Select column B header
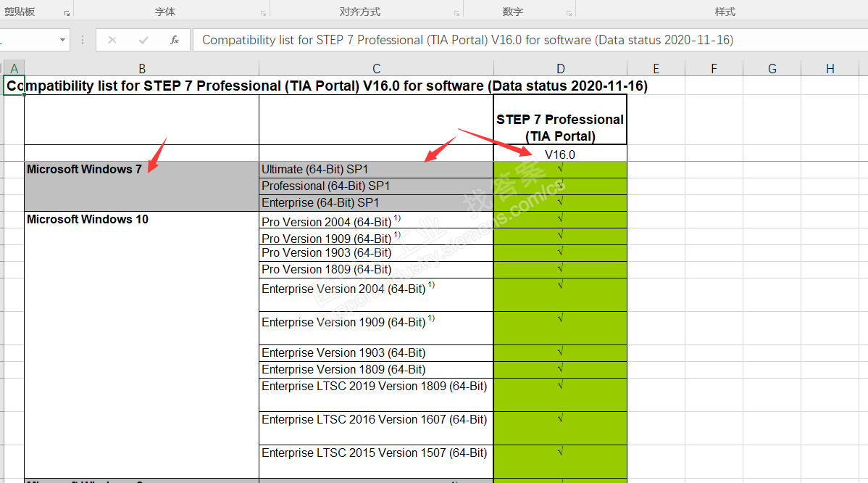The height and width of the screenshot is (483, 868). [142, 68]
